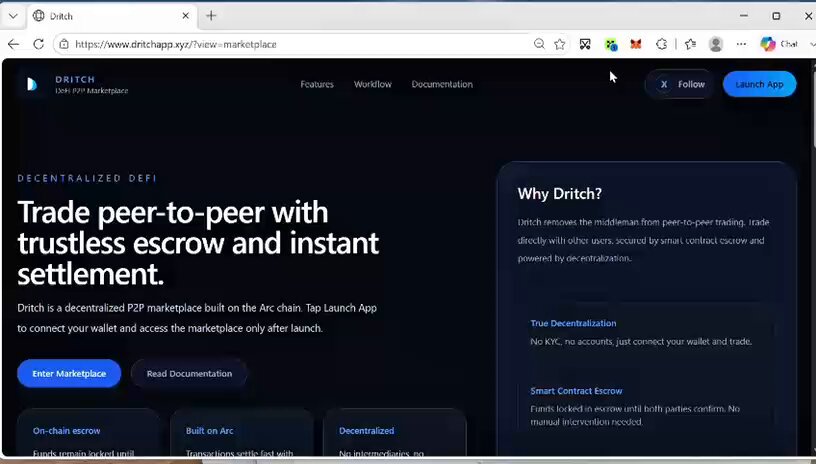The width and height of the screenshot is (816, 464).
Task: Click the X Follow button
Action: point(680,84)
